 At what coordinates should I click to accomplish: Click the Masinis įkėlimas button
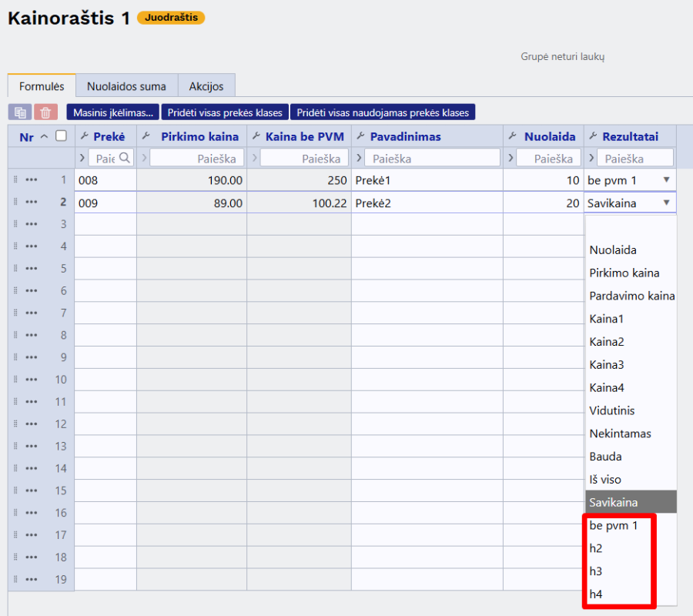click(113, 112)
